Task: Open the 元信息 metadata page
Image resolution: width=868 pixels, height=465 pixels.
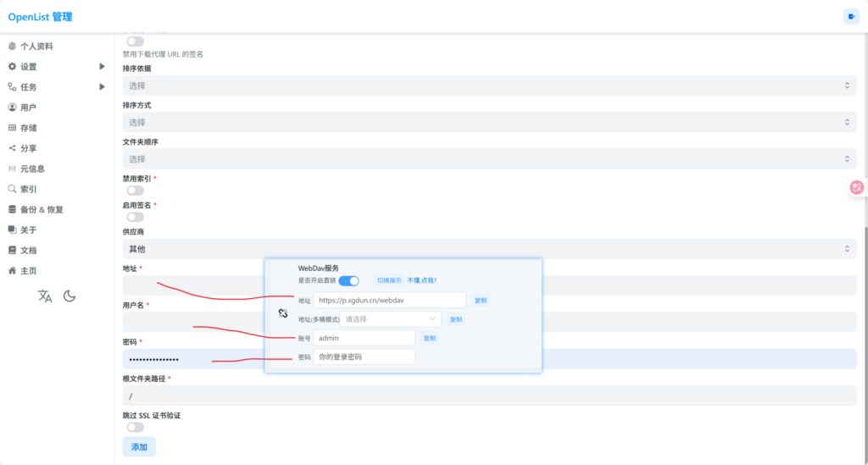Action: [32, 169]
